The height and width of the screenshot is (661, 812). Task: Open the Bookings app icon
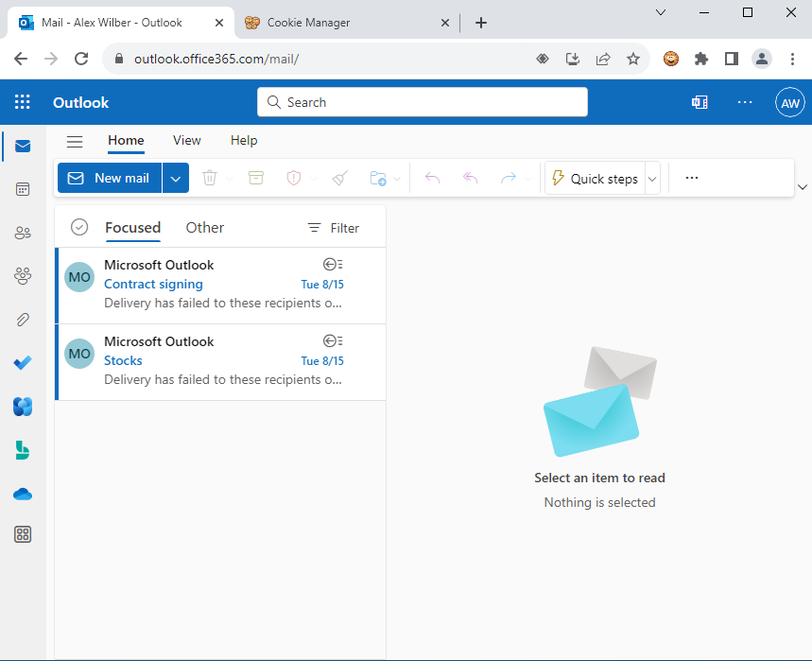(23, 450)
